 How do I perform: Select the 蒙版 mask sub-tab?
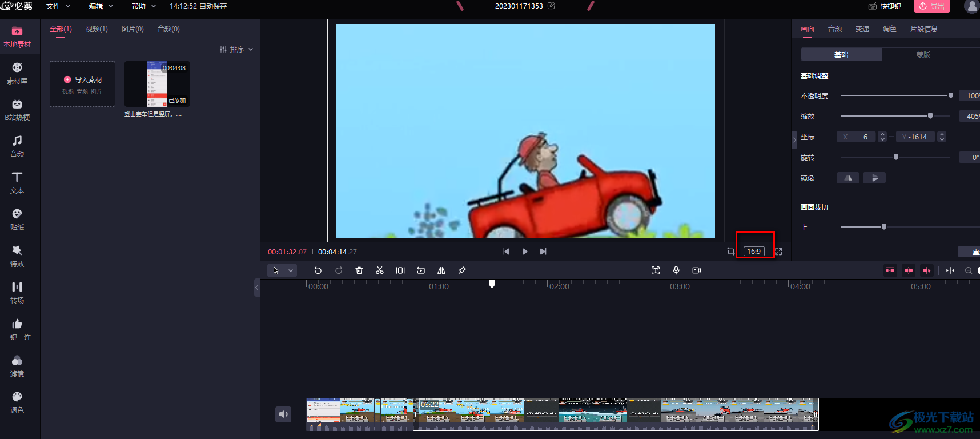pyautogui.click(x=923, y=54)
